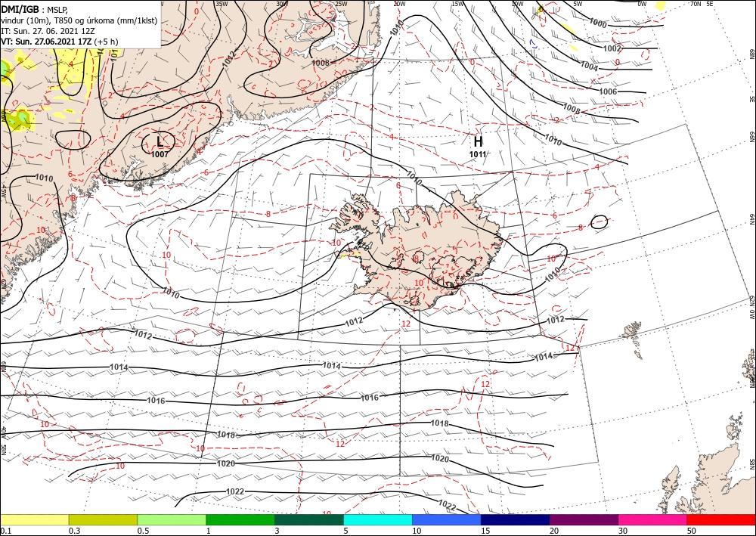Click the light green 0.5–1 legend swatch

click(x=172, y=519)
